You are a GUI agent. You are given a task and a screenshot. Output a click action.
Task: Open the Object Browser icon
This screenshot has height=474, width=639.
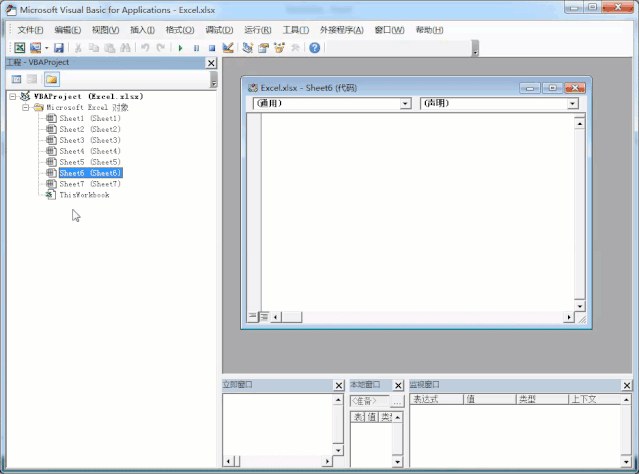[279, 48]
